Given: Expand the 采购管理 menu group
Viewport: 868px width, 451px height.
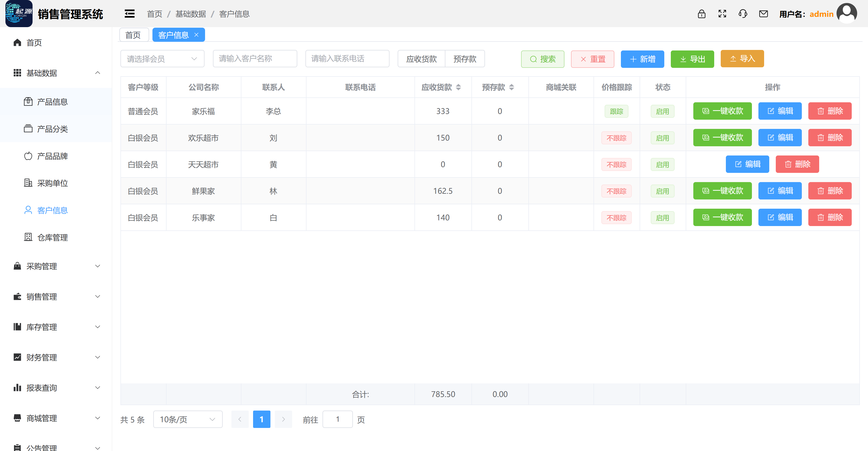Looking at the screenshot, I should tap(56, 266).
